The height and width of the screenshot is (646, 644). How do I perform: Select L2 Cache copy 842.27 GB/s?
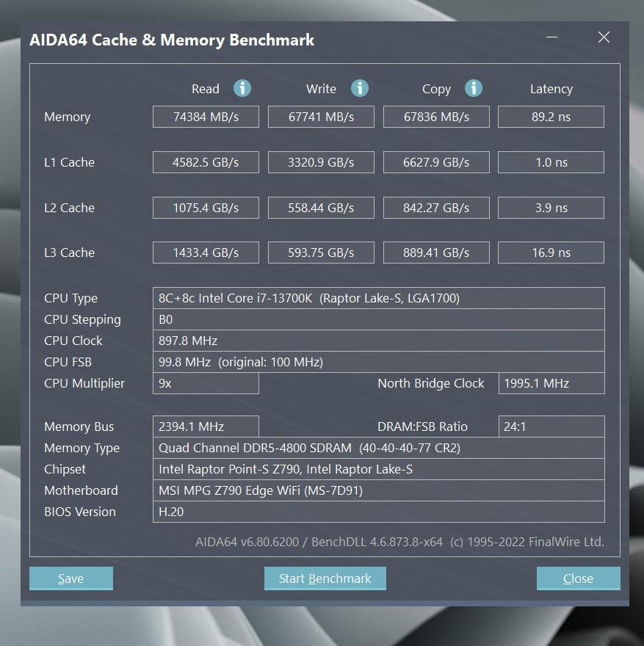pos(436,208)
